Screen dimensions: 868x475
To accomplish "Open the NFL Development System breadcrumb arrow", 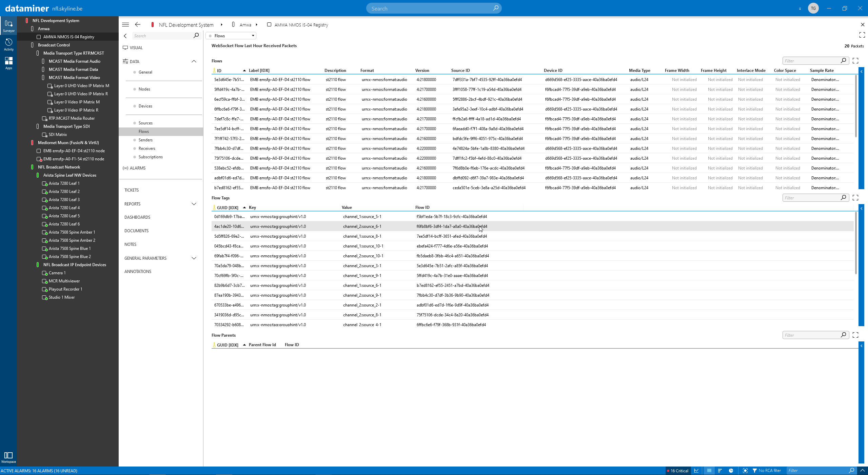I will point(221,25).
